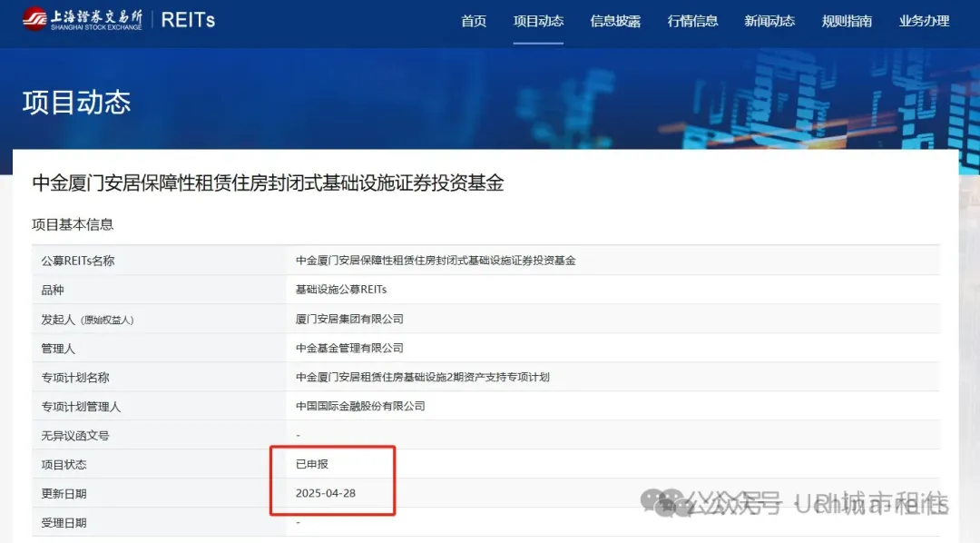Click the 项目动态 banner heading
980x543 pixels.
(77, 102)
